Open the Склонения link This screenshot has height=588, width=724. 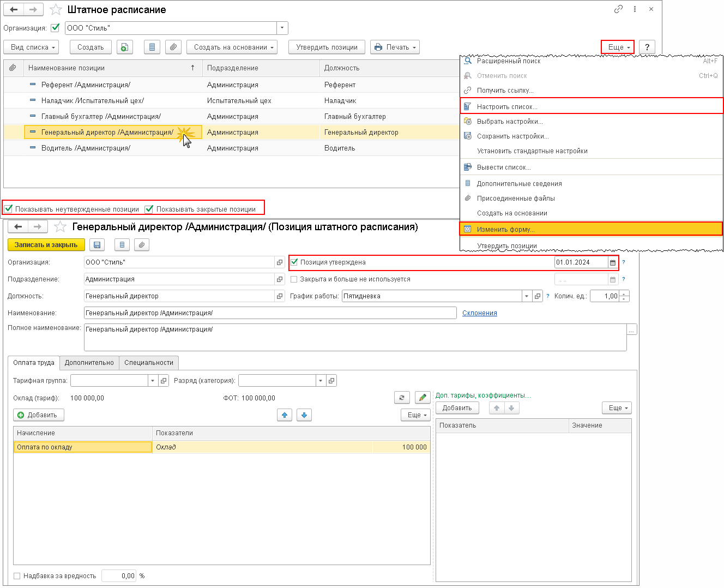click(480, 313)
